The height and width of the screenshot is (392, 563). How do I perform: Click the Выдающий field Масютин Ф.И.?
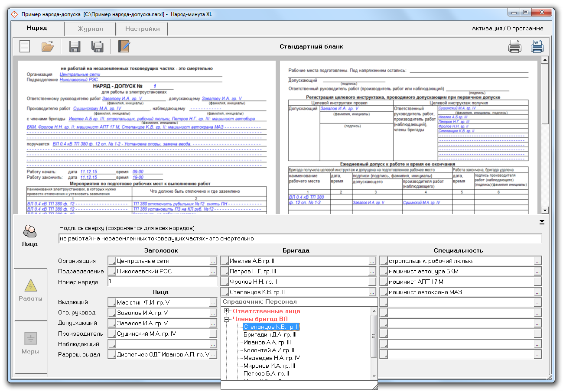163,302
